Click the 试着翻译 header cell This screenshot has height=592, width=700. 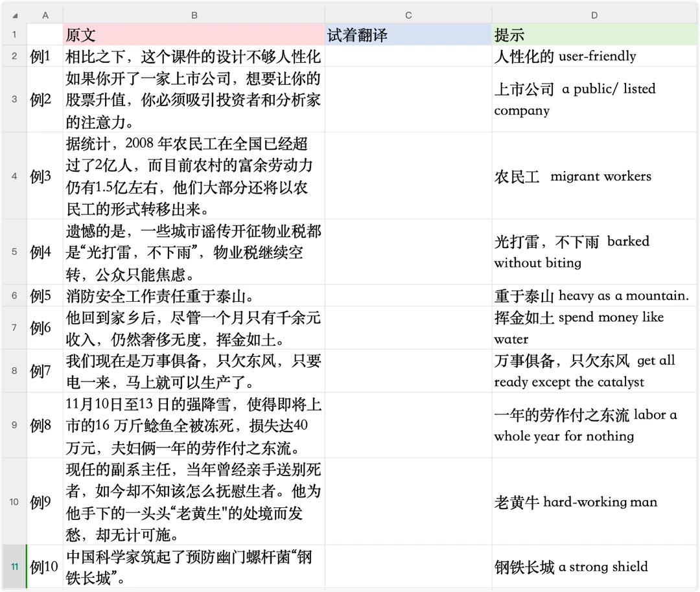coord(408,34)
